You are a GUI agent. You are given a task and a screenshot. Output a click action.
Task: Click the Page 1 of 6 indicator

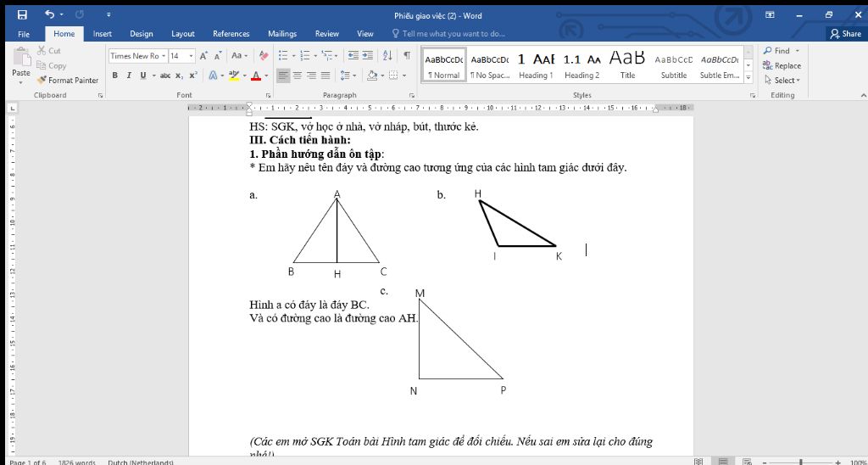tap(28, 462)
